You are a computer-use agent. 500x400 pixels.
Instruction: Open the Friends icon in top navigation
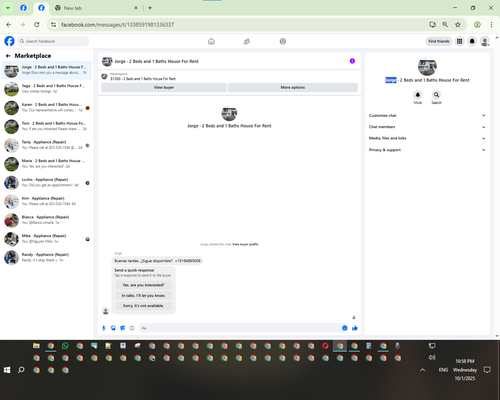pos(247,41)
